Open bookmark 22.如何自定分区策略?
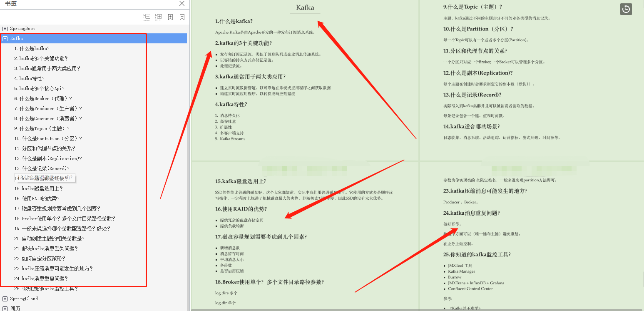 (x=40, y=258)
